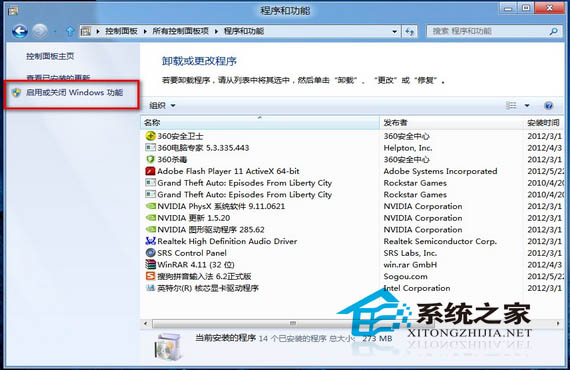Open the 组织 dropdown menu

coord(162,106)
